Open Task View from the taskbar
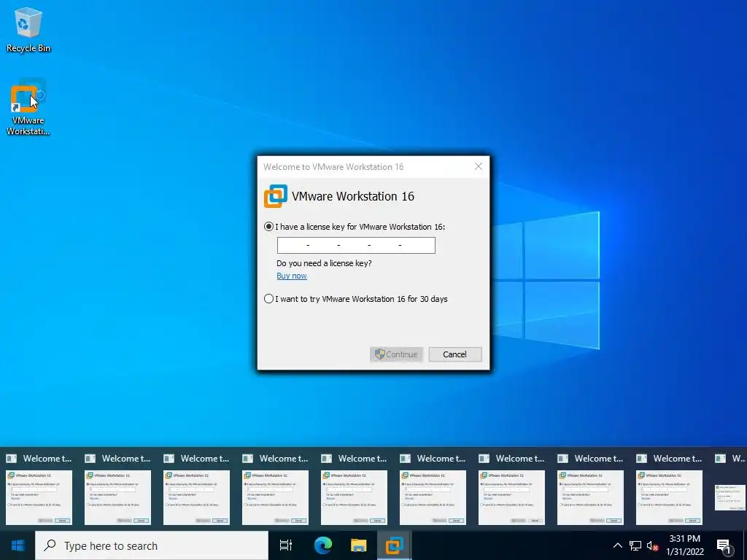 (x=286, y=545)
